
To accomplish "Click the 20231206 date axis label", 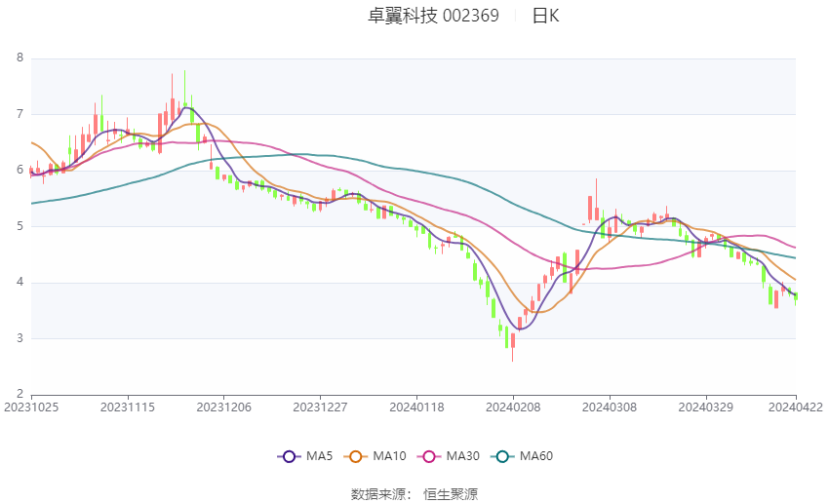I will pyautogui.click(x=223, y=407).
